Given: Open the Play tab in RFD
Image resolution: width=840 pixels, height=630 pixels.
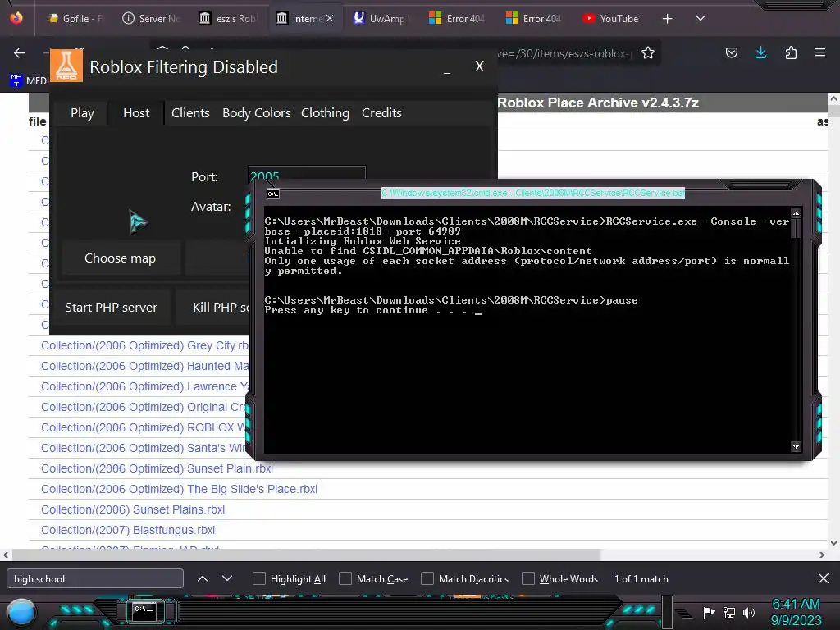Looking at the screenshot, I should (x=82, y=113).
